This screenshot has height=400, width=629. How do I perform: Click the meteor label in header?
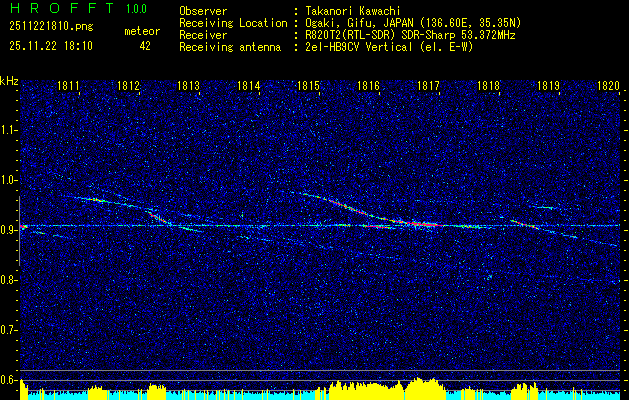pyautogui.click(x=141, y=31)
